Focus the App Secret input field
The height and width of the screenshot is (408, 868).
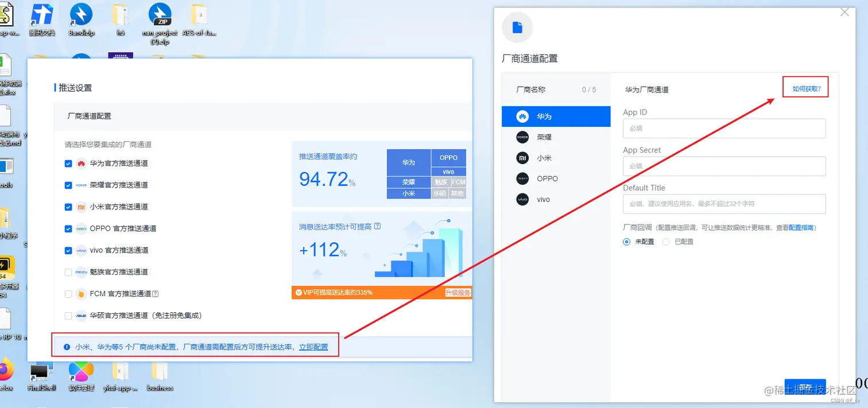click(x=724, y=166)
